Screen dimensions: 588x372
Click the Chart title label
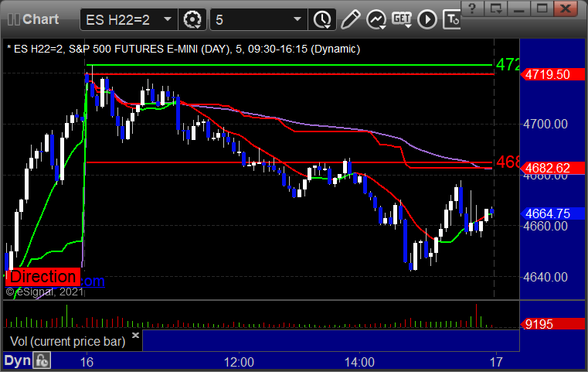(40, 19)
